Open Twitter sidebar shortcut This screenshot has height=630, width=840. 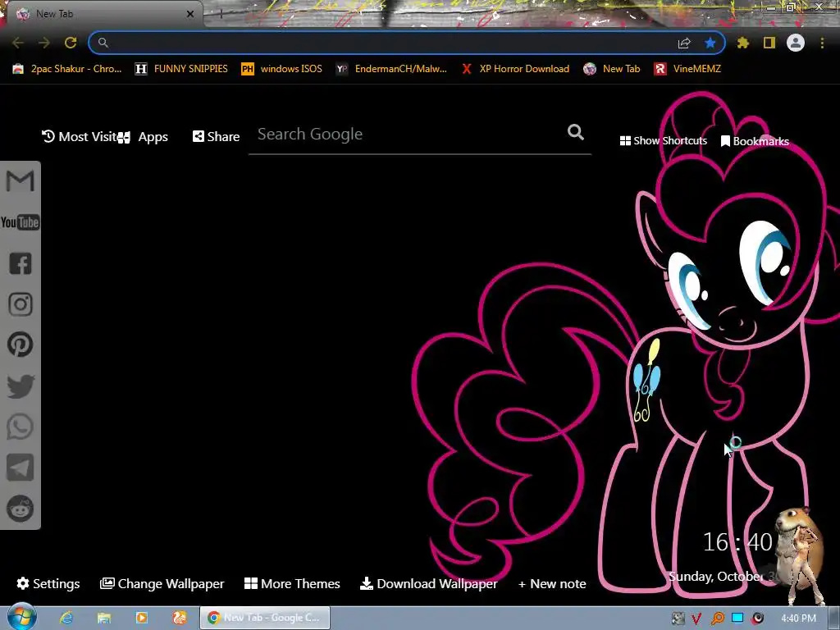pos(21,386)
